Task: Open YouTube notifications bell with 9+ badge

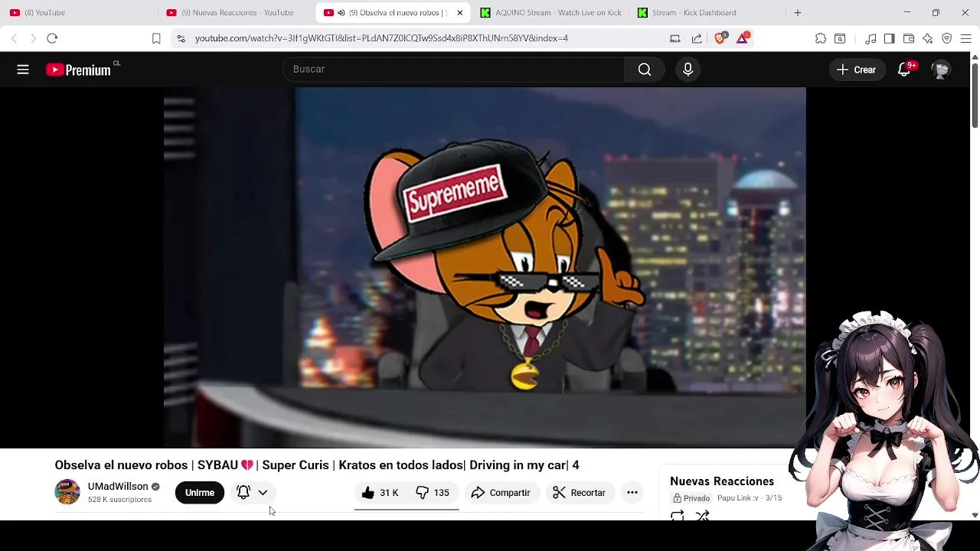Action: click(x=905, y=70)
